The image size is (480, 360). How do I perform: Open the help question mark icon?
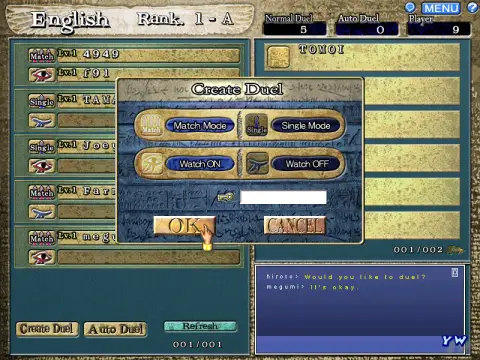point(472,7)
